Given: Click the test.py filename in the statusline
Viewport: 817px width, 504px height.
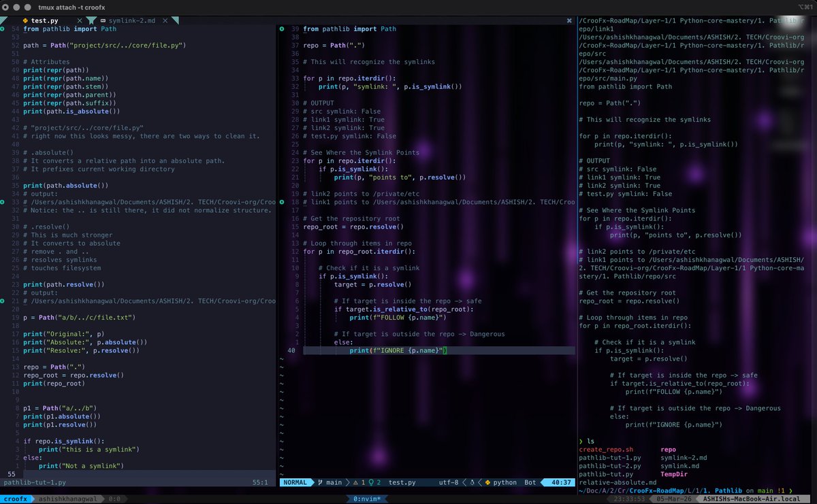Looking at the screenshot, I should coord(402,482).
